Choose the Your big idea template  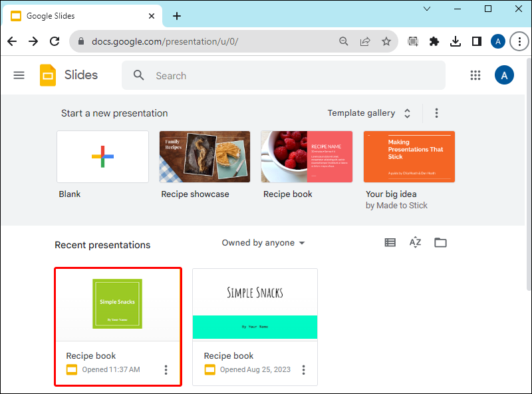click(x=409, y=156)
